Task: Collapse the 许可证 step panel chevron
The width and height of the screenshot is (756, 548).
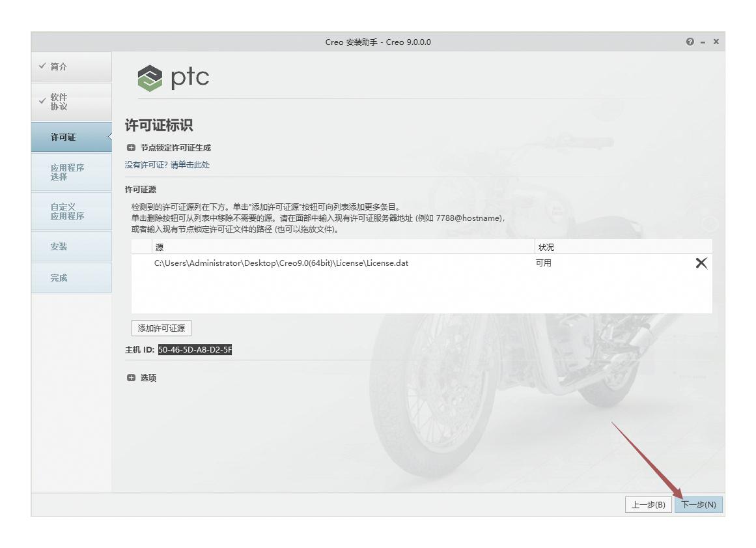Action: 110,137
